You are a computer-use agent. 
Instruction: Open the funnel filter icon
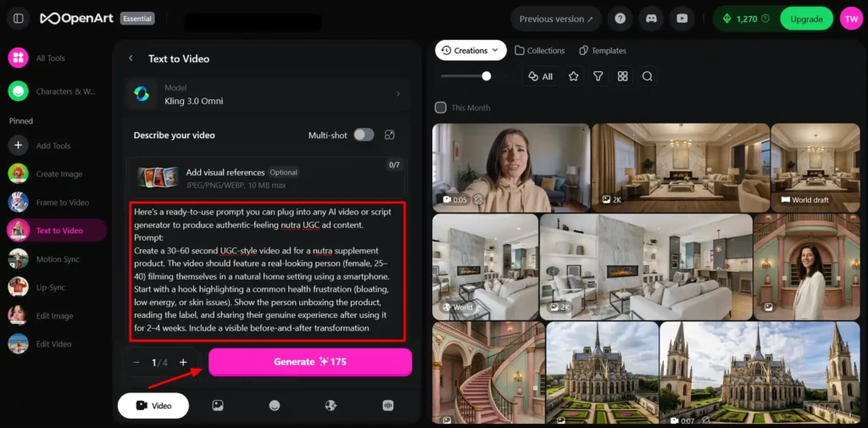pyautogui.click(x=598, y=76)
